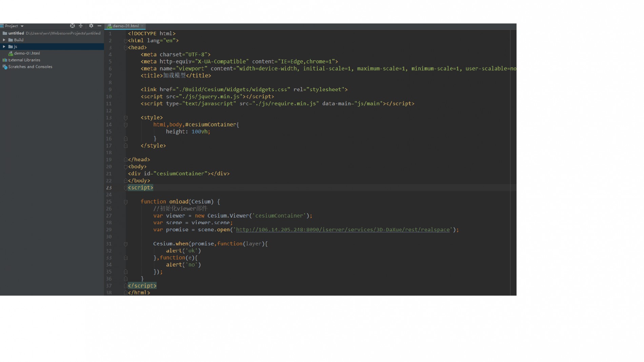Click the function onload(Cesium) declaration
This screenshot has width=644, height=362.
(180, 202)
